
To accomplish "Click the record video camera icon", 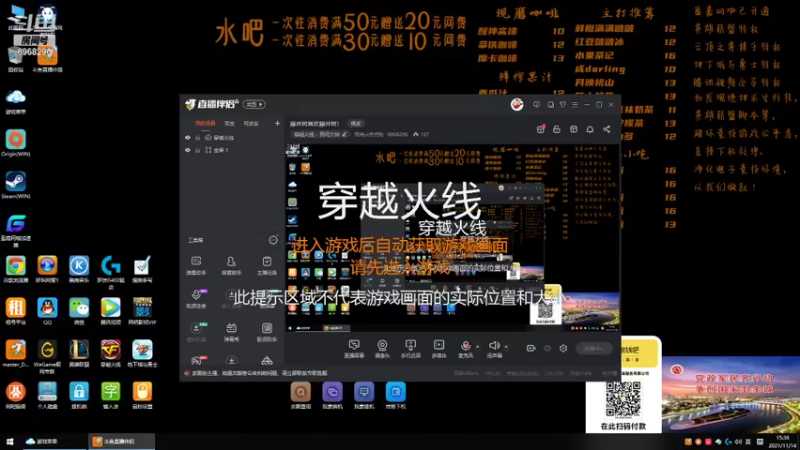I will click(x=531, y=348).
